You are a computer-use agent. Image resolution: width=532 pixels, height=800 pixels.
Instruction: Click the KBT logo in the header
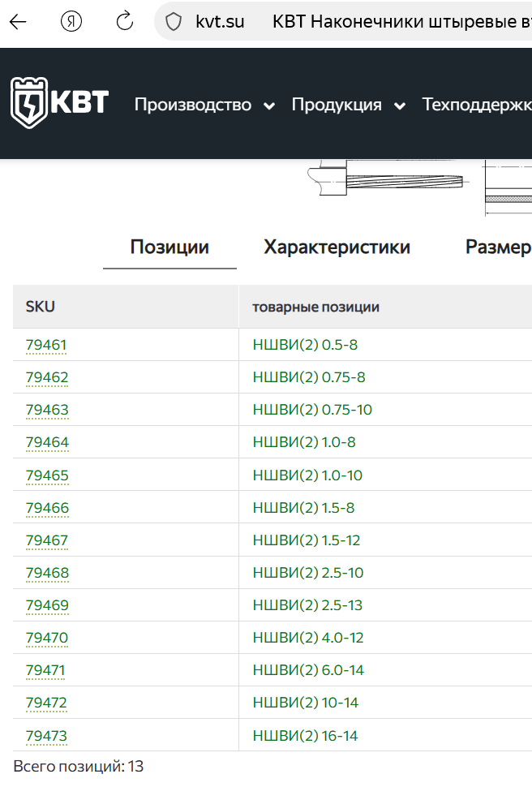click(x=59, y=103)
